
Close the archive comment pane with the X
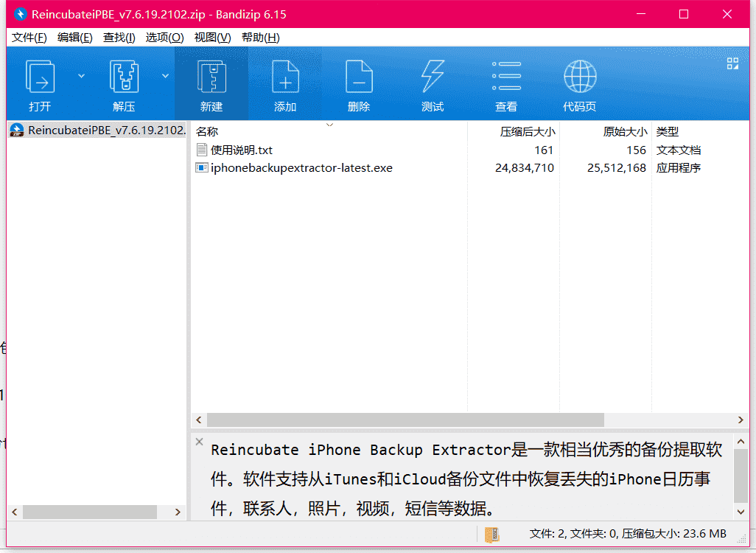point(199,442)
